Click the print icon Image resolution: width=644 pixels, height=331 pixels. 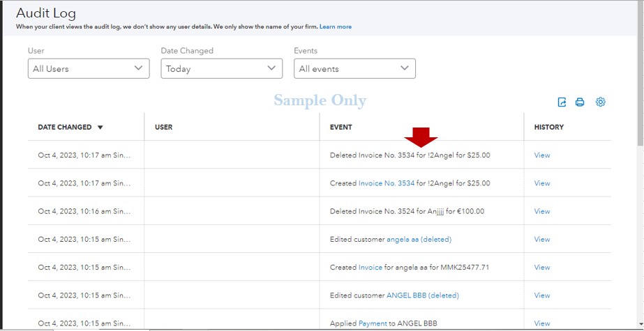580,102
